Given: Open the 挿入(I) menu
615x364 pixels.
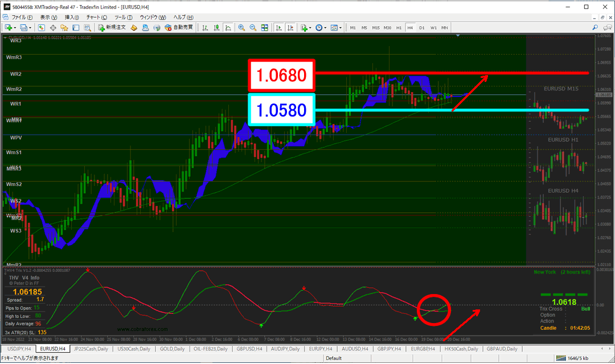Looking at the screenshot, I should (x=72, y=17).
